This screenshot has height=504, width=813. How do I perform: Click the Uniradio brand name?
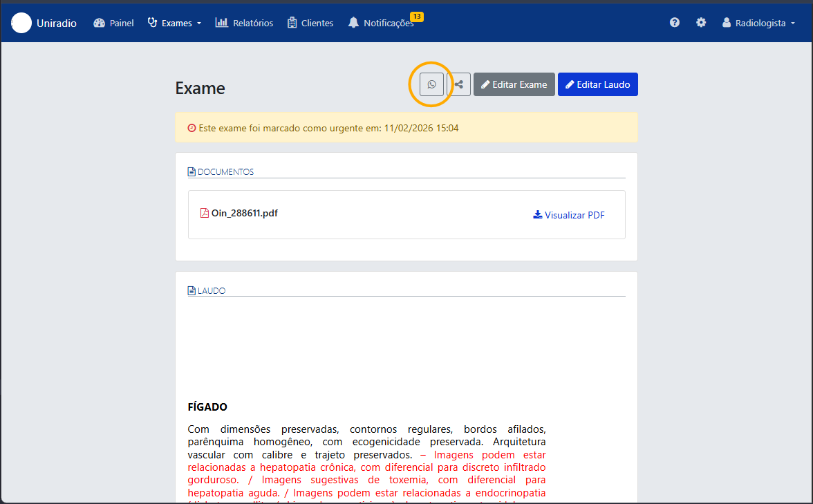[57, 23]
